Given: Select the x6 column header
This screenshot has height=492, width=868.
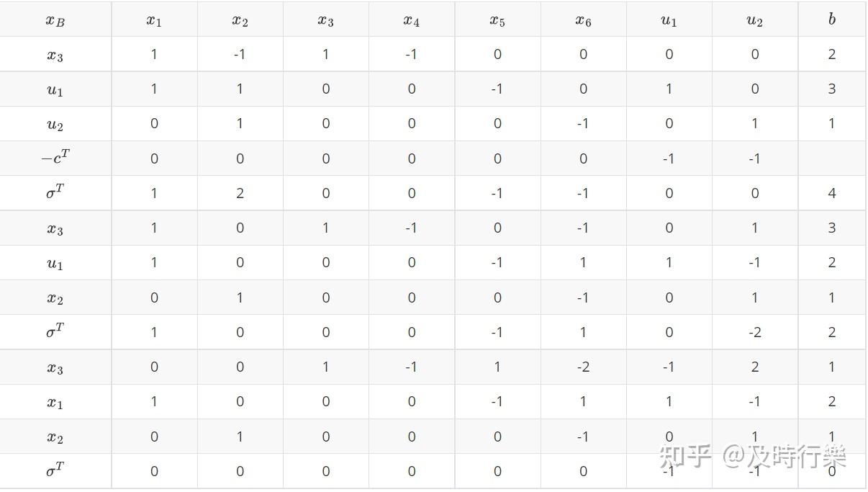Looking at the screenshot, I should (583, 20).
